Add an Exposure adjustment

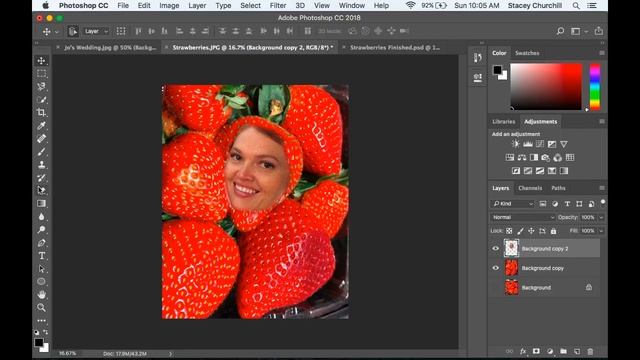tap(552, 144)
